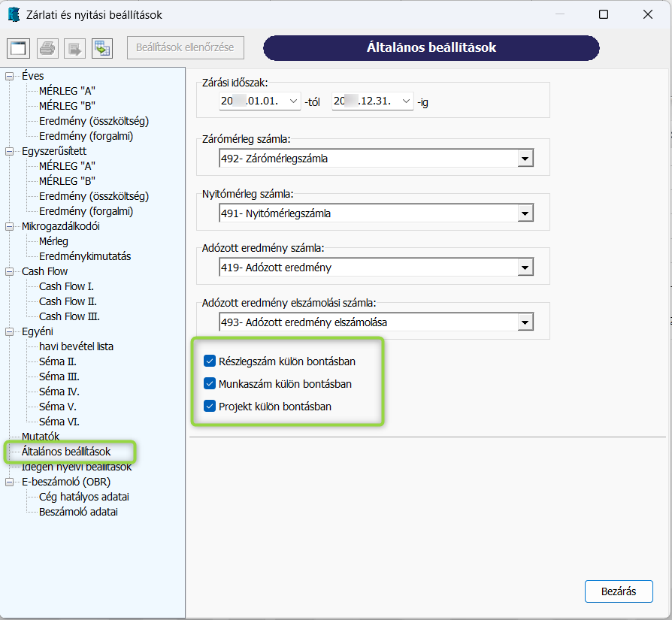Click Beállítások ellenőrzése button
The image size is (672, 620).
point(186,47)
